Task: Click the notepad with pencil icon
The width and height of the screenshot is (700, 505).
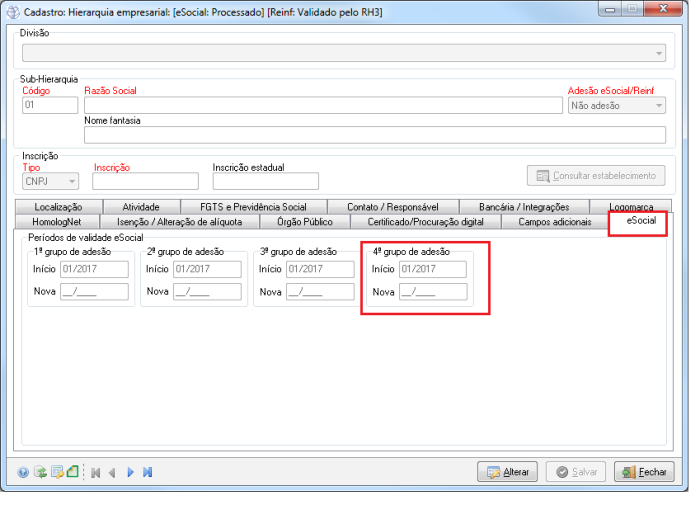Action: pos(57,472)
